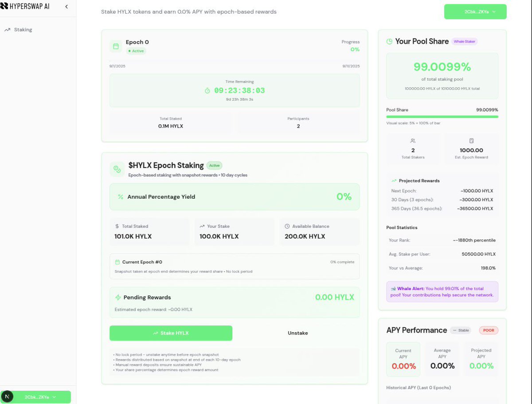Select the Projected APY card

click(481, 359)
